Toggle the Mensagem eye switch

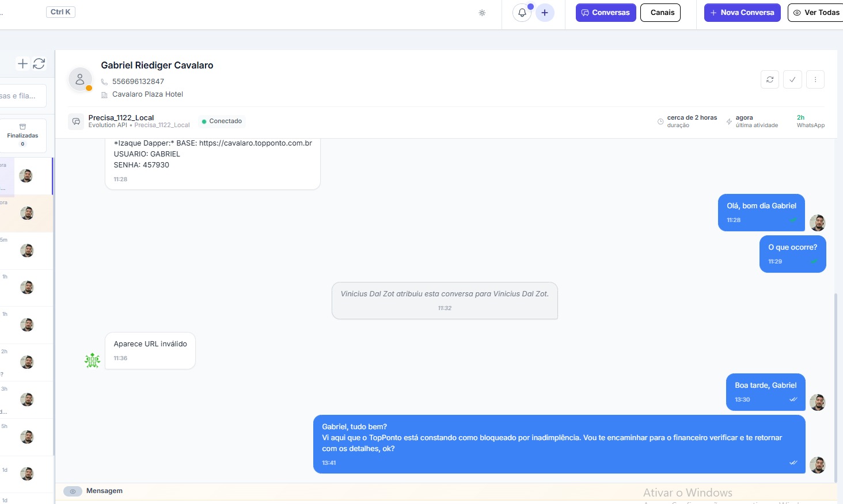[73, 491]
